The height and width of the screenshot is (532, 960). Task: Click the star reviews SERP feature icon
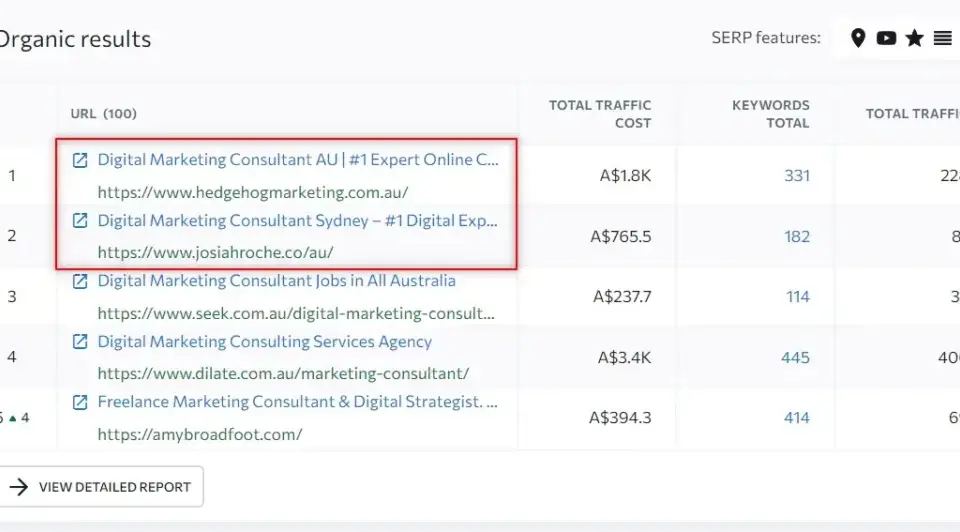(914, 38)
